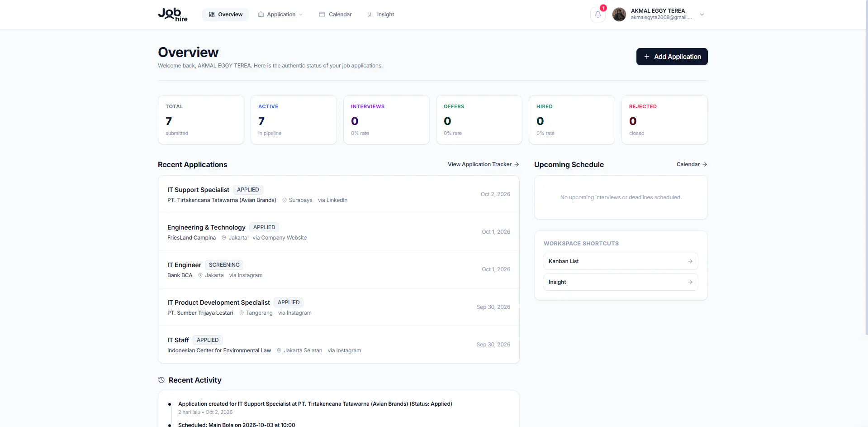Viewport: 868px width, 427px height.
Task: Click the Bank BCA company name
Action: point(180,275)
